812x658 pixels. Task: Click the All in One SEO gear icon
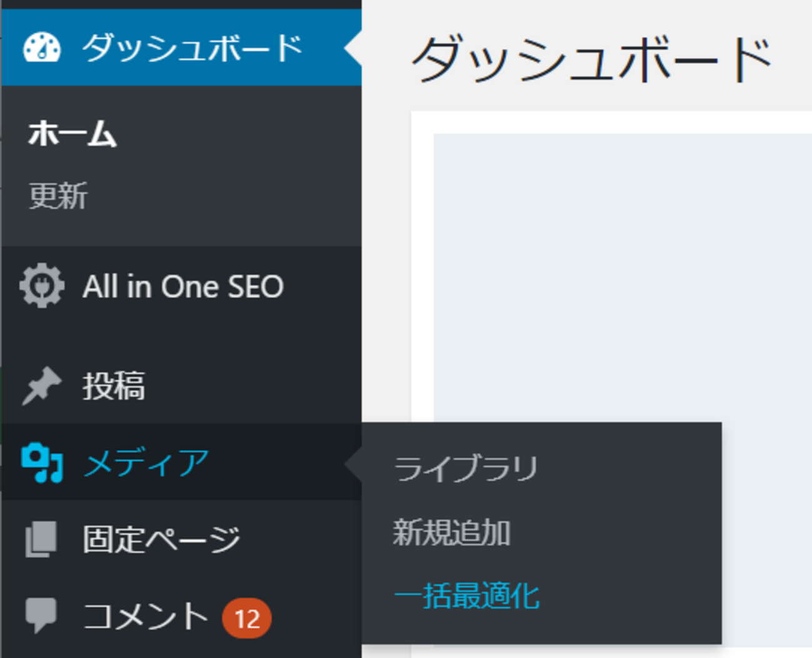pyautogui.click(x=41, y=286)
